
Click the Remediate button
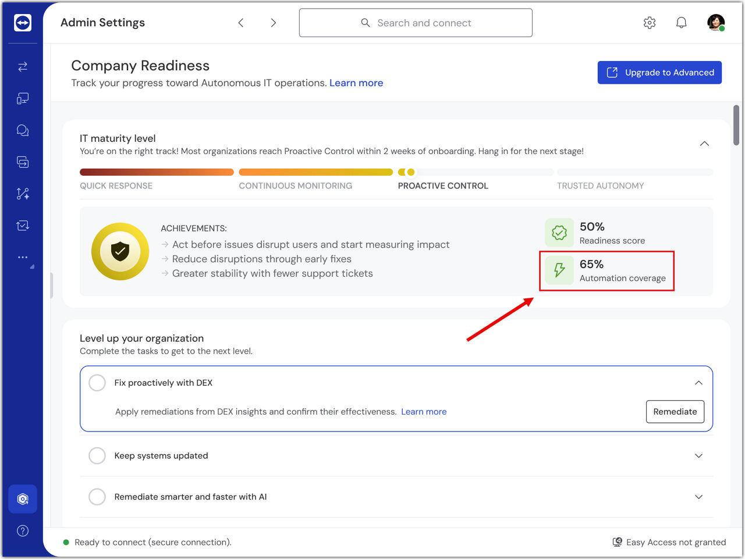[675, 412]
